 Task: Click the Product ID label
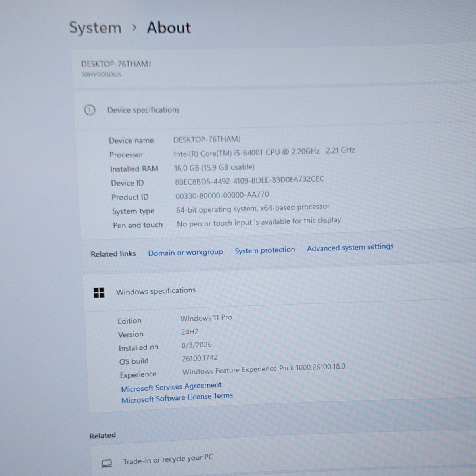coord(130,197)
